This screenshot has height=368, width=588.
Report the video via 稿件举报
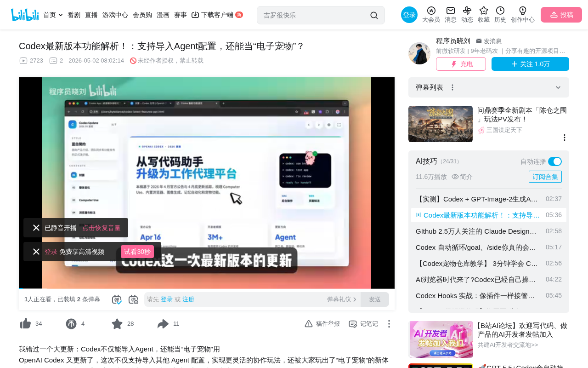click(x=322, y=324)
